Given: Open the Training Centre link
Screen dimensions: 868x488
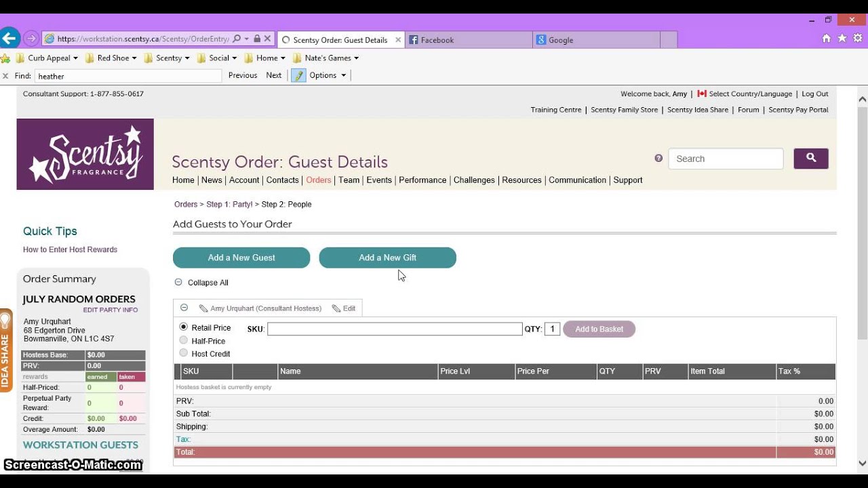Looking at the screenshot, I should pos(556,110).
